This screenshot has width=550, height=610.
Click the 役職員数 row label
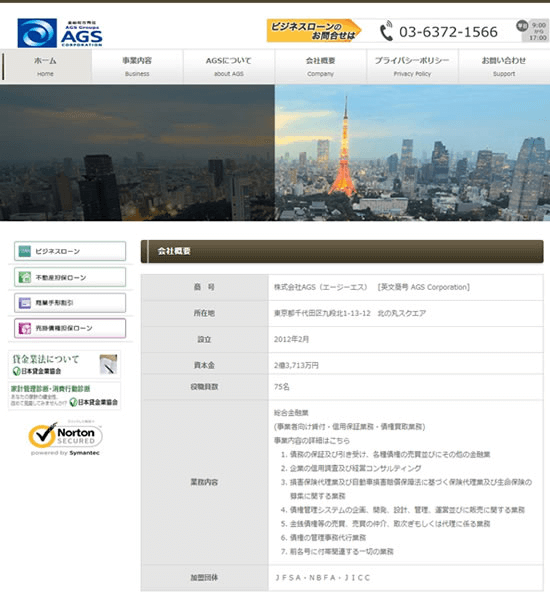(x=204, y=387)
